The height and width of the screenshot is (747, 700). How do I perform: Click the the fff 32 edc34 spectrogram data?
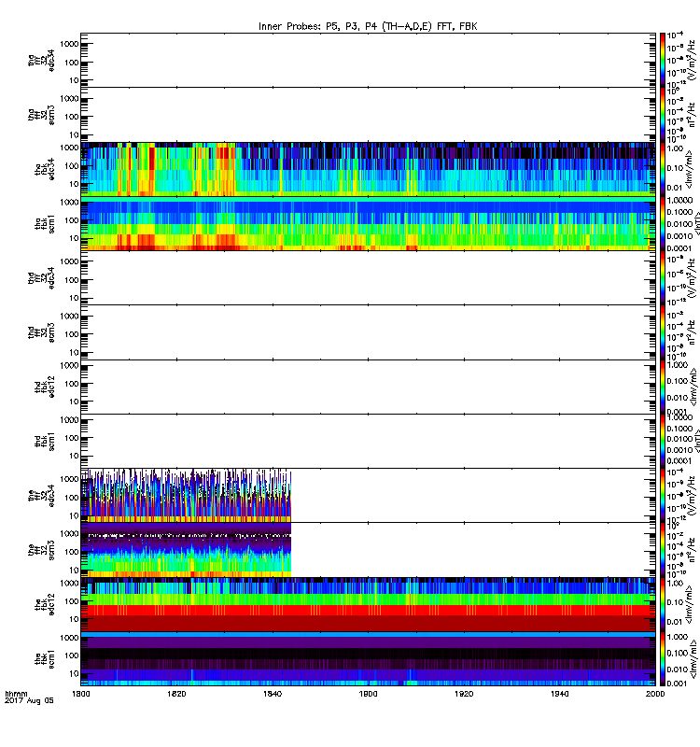tap(186, 496)
